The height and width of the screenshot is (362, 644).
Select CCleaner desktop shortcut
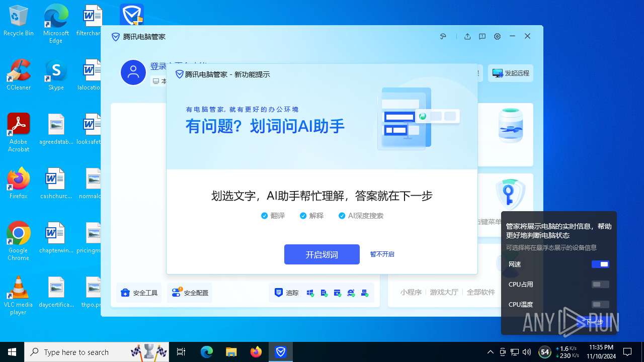pos(19,75)
